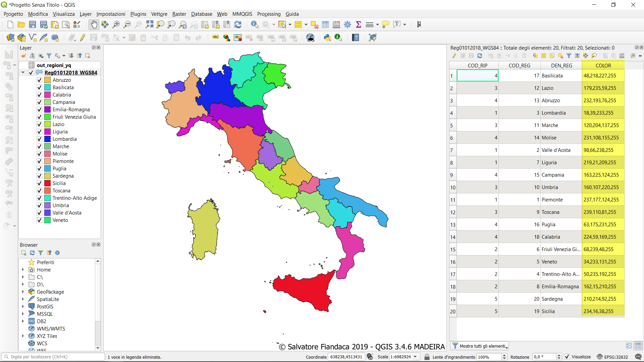Select the Pan Map hand tool
Viewport: 644px width, 362px height.
tap(94, 24)
